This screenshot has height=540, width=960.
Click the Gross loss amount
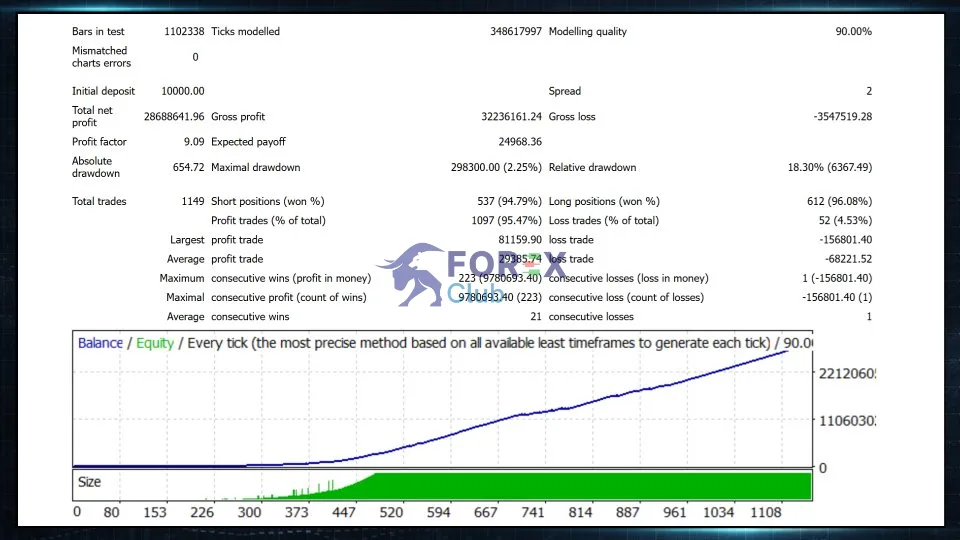[x=842, y=116]
